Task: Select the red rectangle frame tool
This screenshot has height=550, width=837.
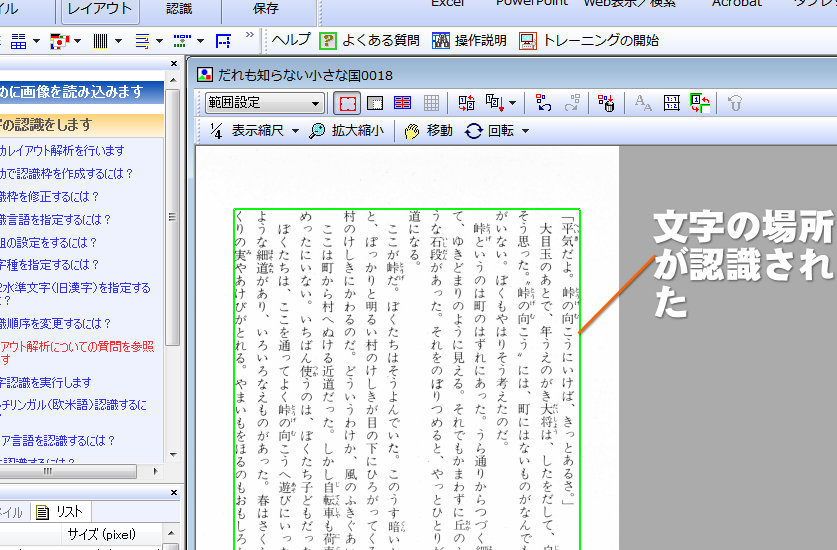Action: [347, 103]
